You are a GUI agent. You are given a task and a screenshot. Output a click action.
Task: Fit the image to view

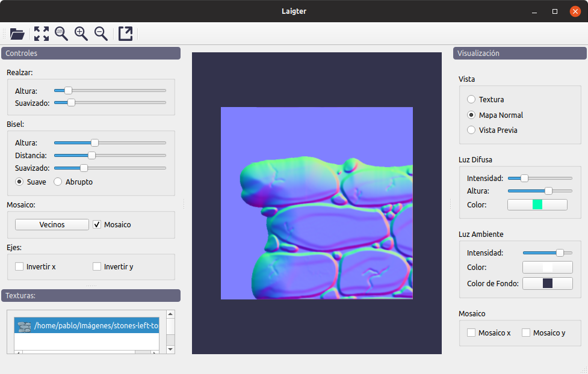point(42,34)
